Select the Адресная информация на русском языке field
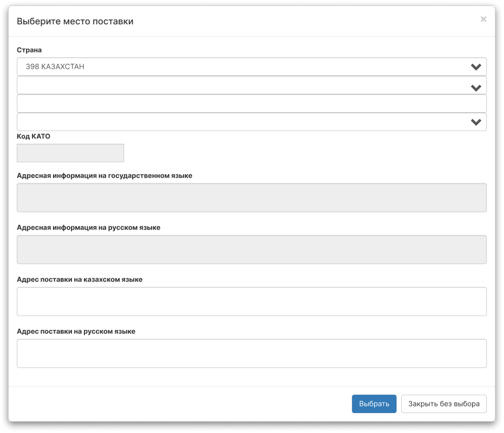Image resolution: width=504 pixels, height=433 pixels. tap(252, 250)
